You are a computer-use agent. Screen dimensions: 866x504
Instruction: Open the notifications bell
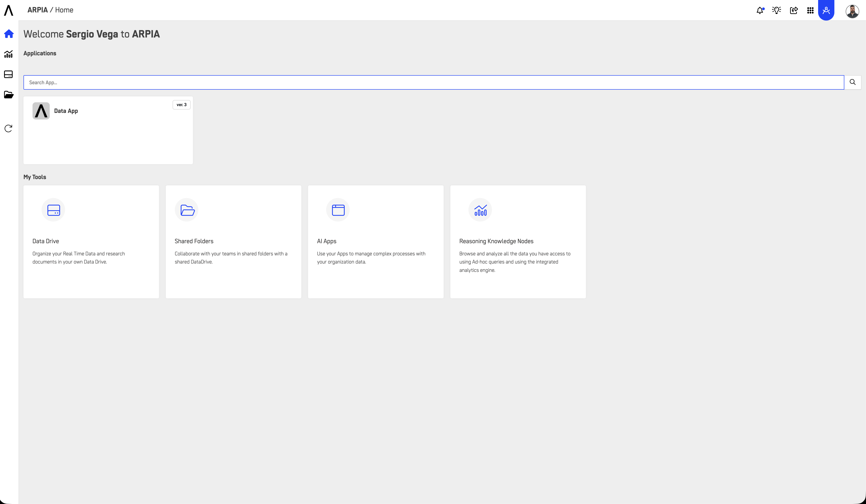760,10
